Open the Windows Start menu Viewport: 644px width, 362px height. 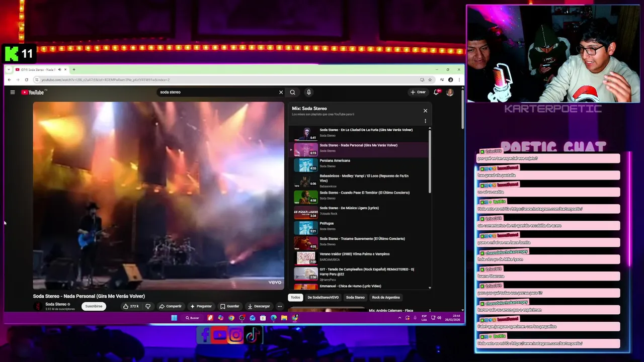tap(174, 318)
